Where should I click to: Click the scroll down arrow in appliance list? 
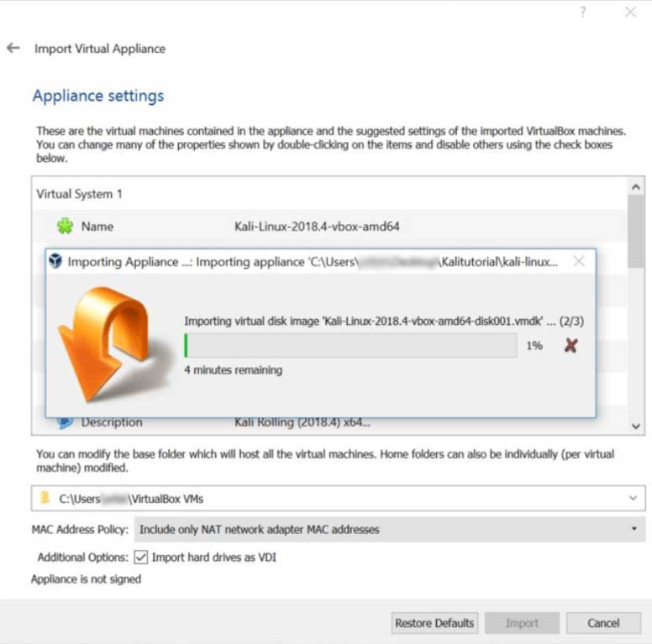636,426
